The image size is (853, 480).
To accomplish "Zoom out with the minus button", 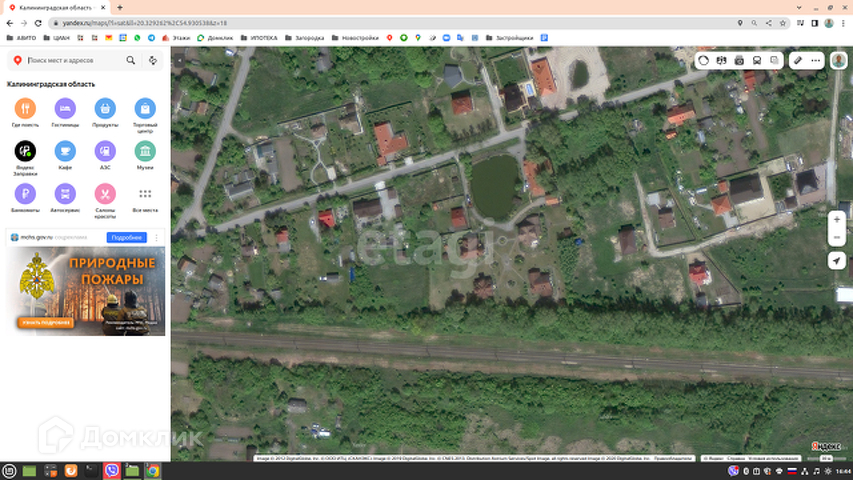I will 837,238.
